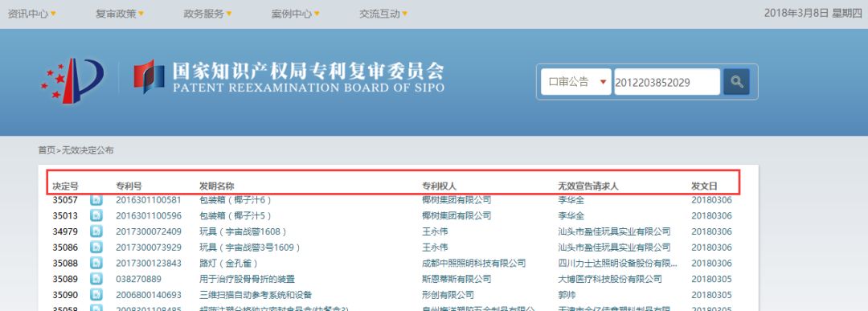Click decision number 35089
The image size is (868, 311).
click(x=65, y=279)
